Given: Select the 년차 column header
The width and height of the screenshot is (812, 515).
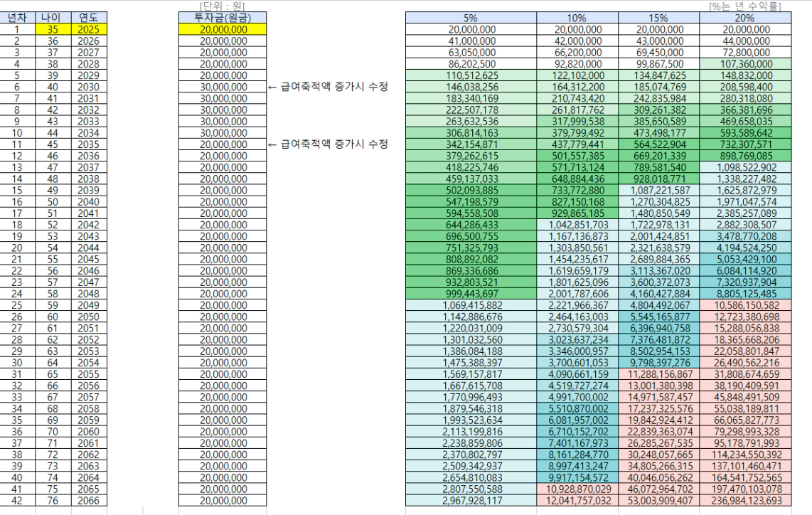Looking at the screenshot, I should point(17,18).
